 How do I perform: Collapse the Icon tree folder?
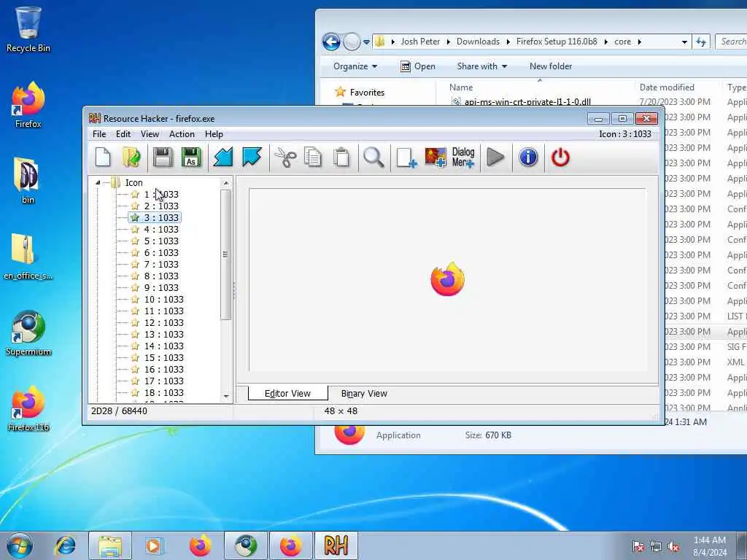(x=98, y=182)
